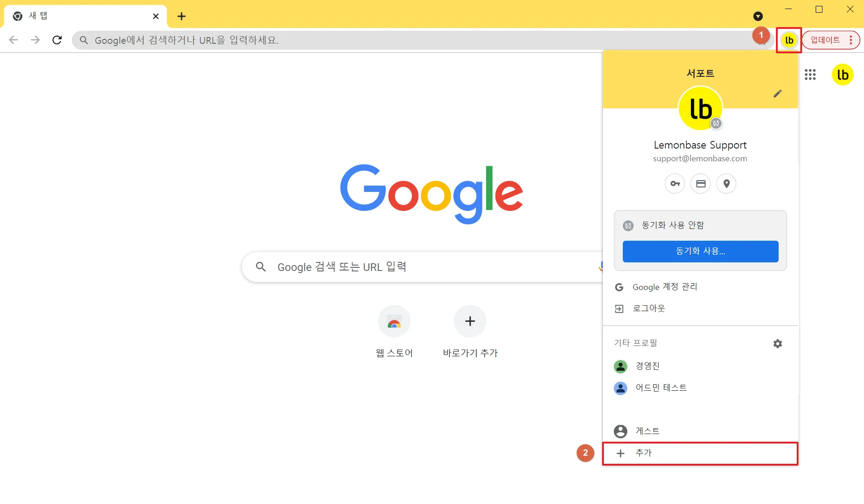Open payment methods card icon
Image resolution: width=864 pixels, height=504 pixels.
tap(701, 184)
